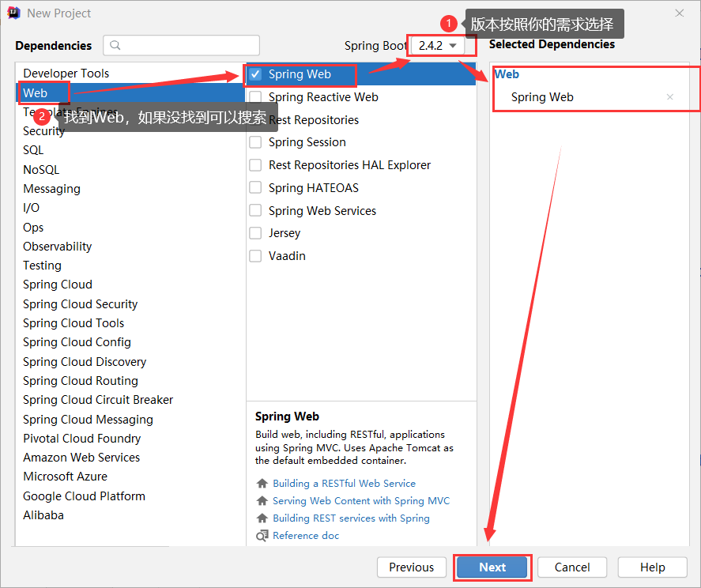Select the I/O category
The image size is (701, 588).
click(x=32, y=208)
